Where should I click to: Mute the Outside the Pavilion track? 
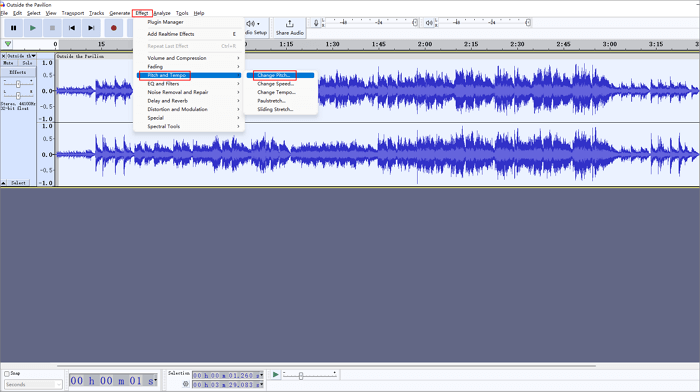(x=8, y=63)
